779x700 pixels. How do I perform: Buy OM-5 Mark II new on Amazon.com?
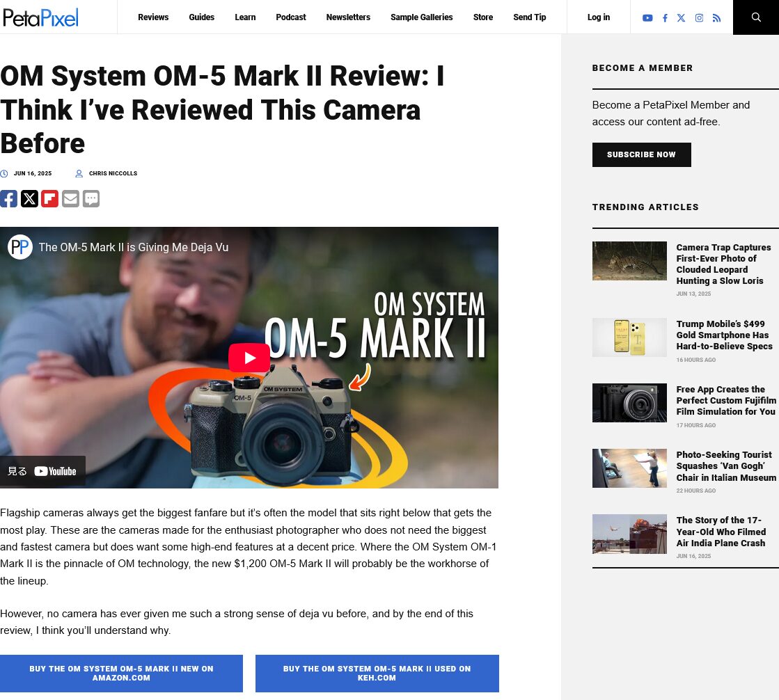click(121, 673)
